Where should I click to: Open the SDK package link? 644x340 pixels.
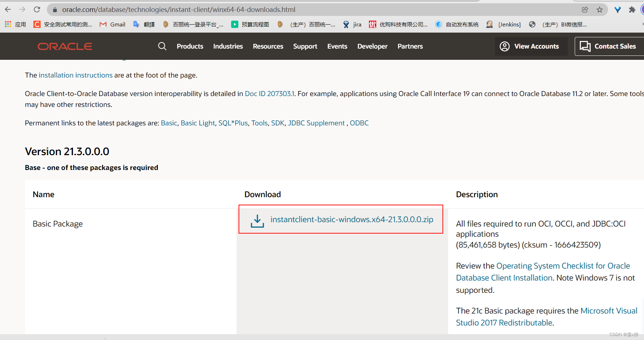click(x=278, y=123)
